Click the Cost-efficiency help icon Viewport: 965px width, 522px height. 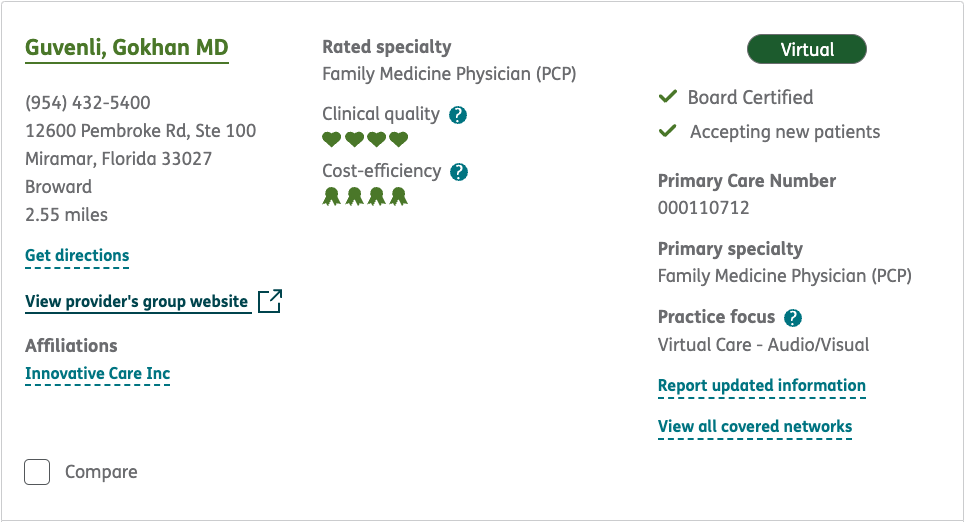(x=459, y=172)
